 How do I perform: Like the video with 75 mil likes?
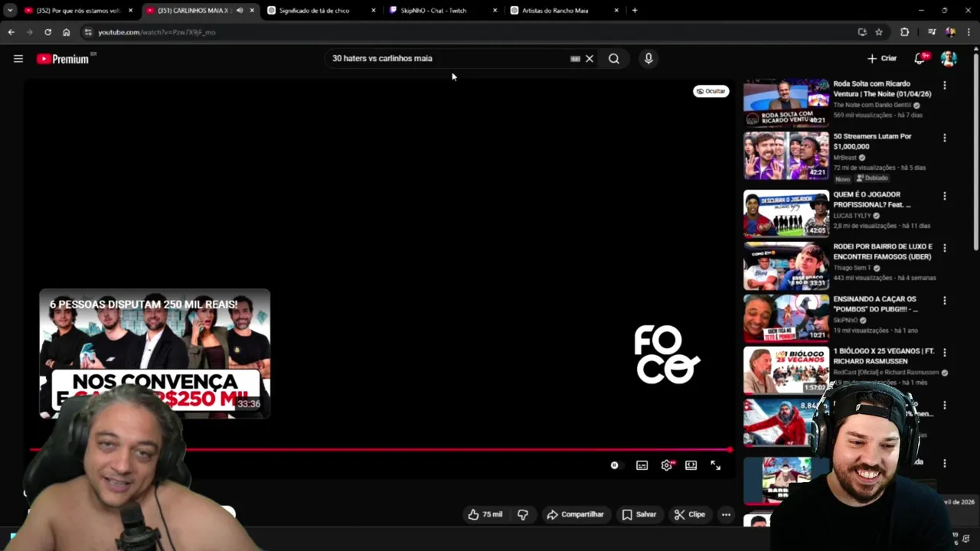(485, 514)
